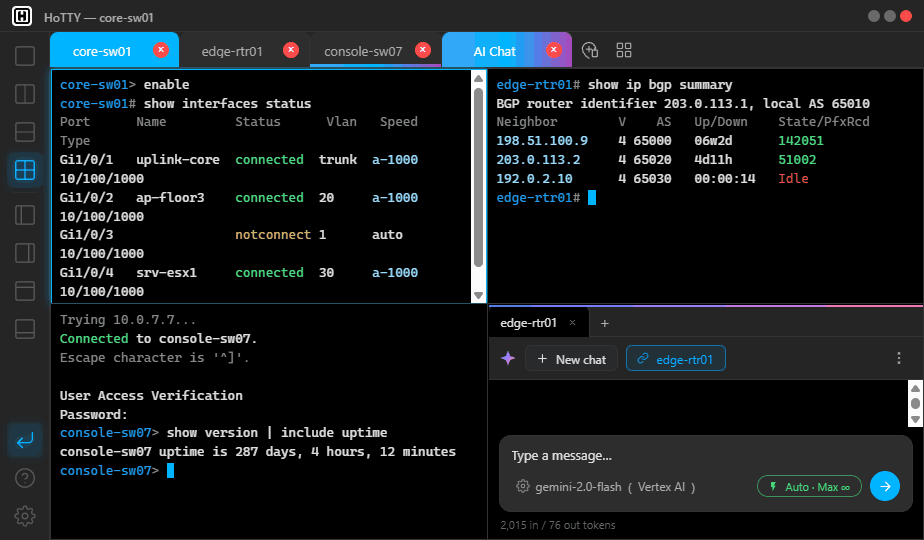Screen dimensions: 924x540
Task: Click neighbor 198.51.100.9 in BGP output
Action: (542, 141)
